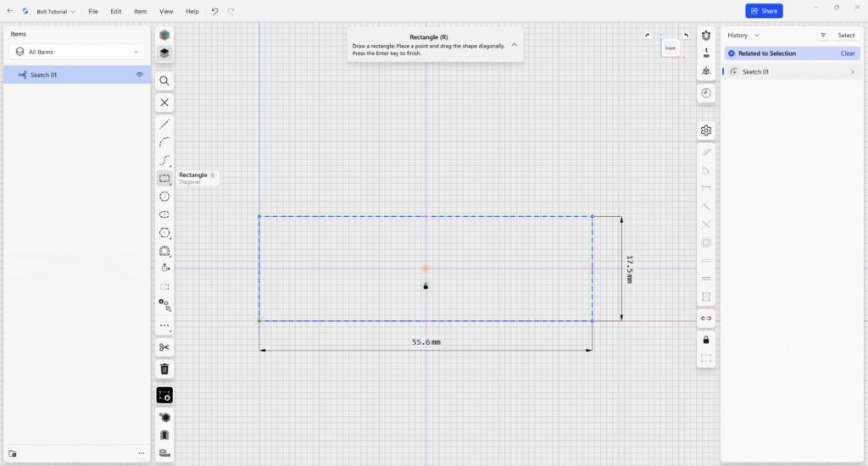Toggle the Related to Selection filter

(x=732, y=53)
